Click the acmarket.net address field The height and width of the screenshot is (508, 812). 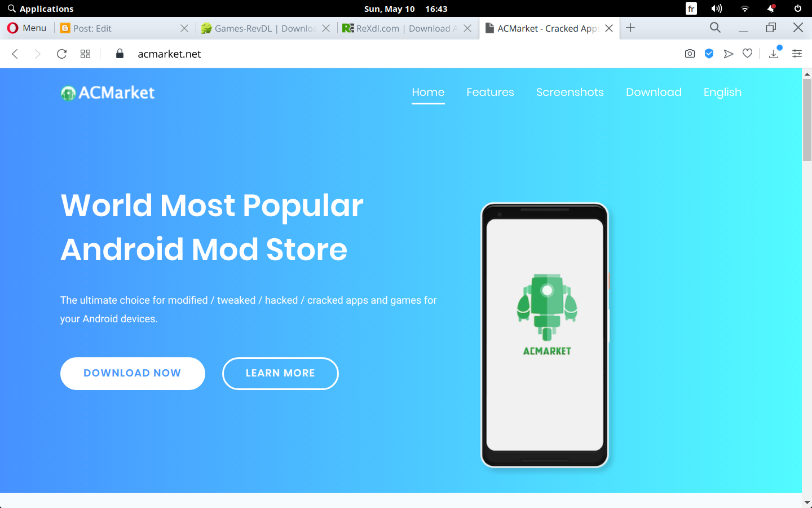(x=395, y=54)
